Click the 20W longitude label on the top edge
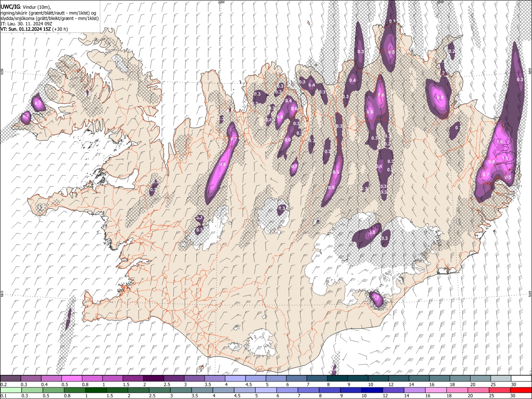 [221, 2]
